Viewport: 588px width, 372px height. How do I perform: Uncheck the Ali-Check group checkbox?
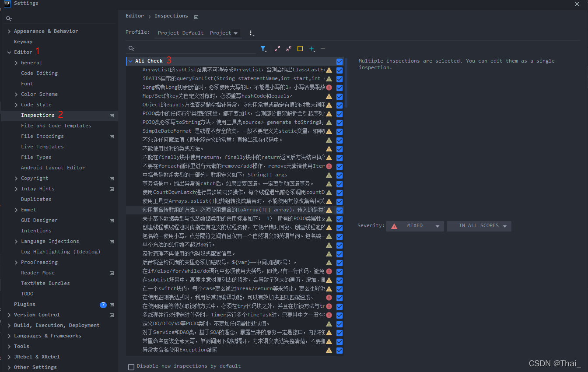pyautogui.click(x=339, y=61)
